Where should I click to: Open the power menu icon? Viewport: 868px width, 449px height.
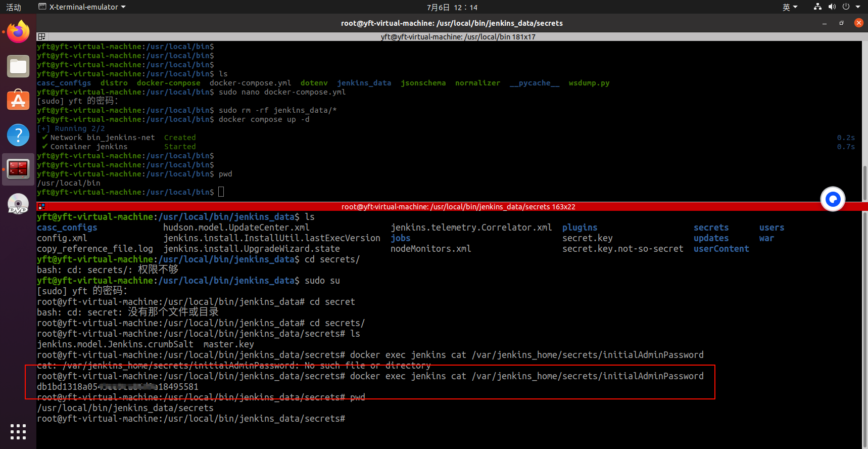(846, 7)
